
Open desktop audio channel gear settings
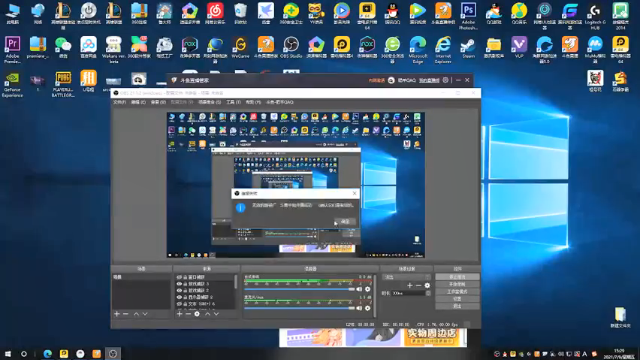point(368,289)
